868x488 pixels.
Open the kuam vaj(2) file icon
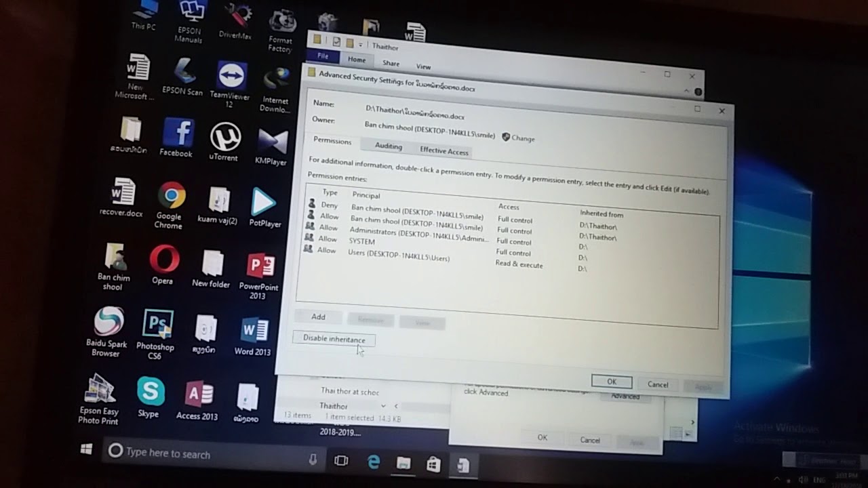point(218,205)
